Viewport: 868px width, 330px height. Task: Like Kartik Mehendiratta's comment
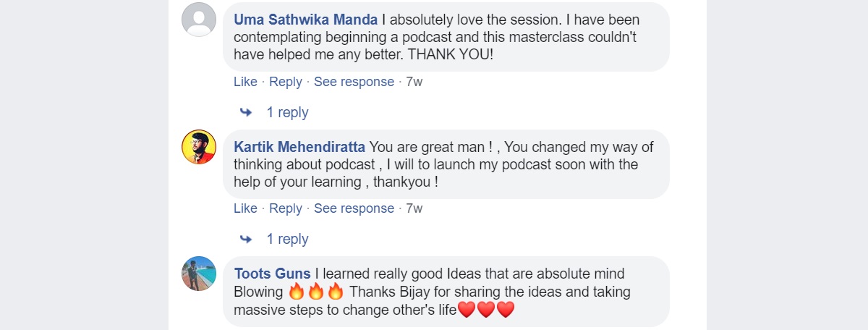(x=245, y=208)
